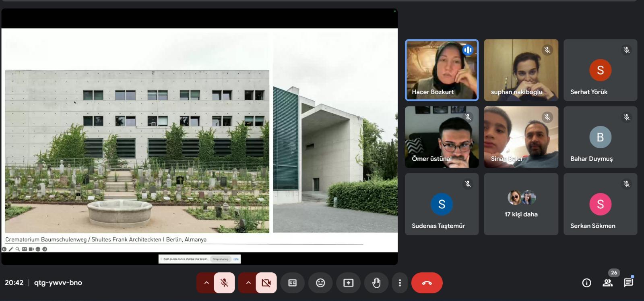Unmute the microphone
644x301 pixels.
click(225, 283)
